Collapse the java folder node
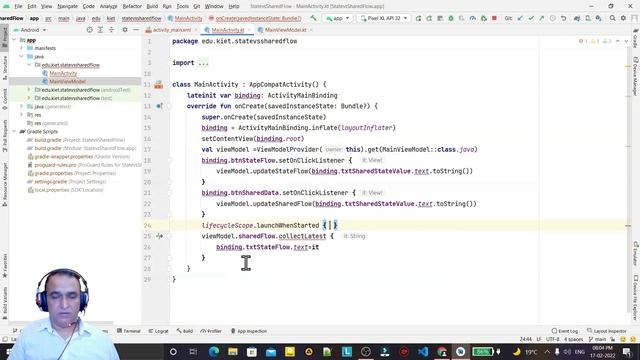This screenshot has height=360, width=640. [22, 56]
